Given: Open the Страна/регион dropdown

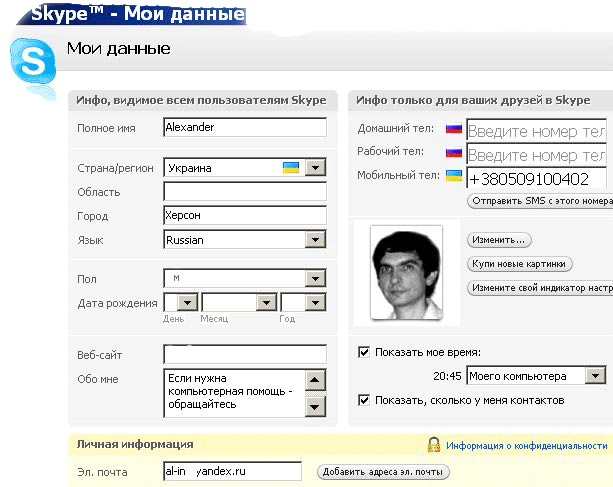Looking at the screenshot, I should (316, 168).
